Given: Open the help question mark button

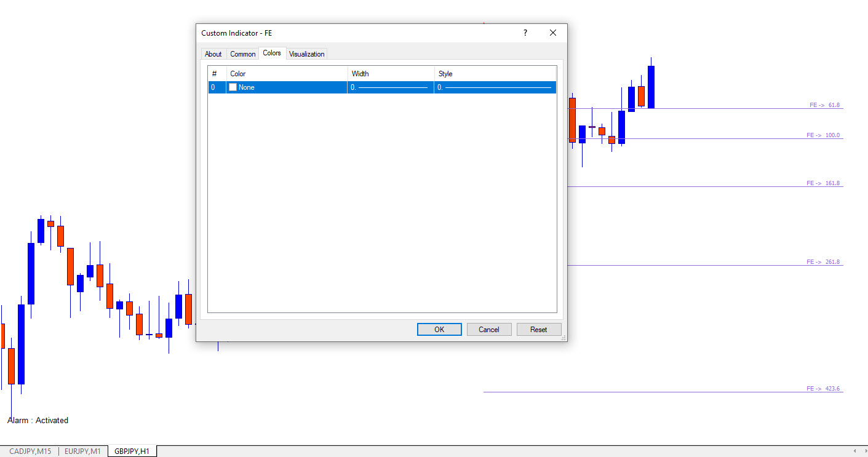Looking at the screenshot, I should click(525, 33).
